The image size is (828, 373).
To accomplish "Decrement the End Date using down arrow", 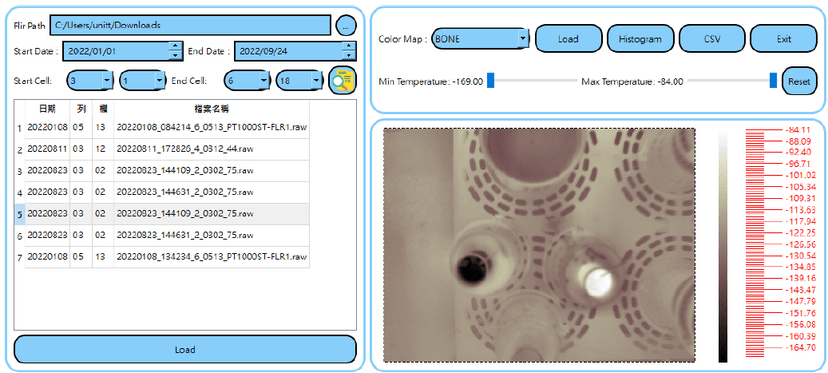I will (x=348, y=55).
